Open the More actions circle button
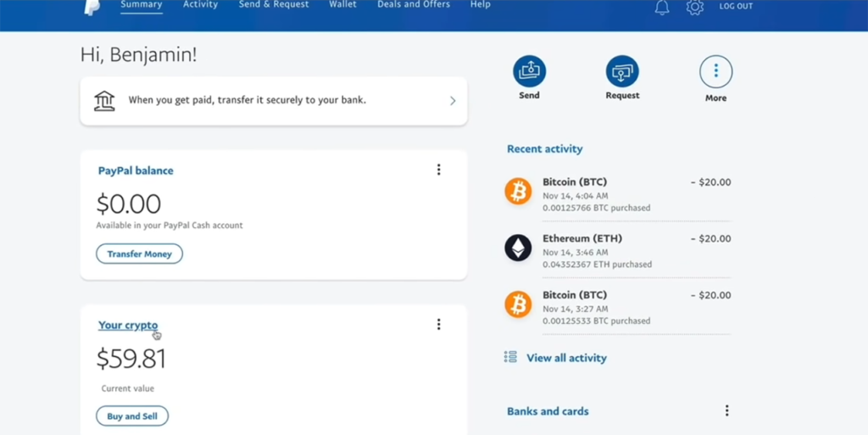This screenshot has height=435, width=868. [715, 72]
